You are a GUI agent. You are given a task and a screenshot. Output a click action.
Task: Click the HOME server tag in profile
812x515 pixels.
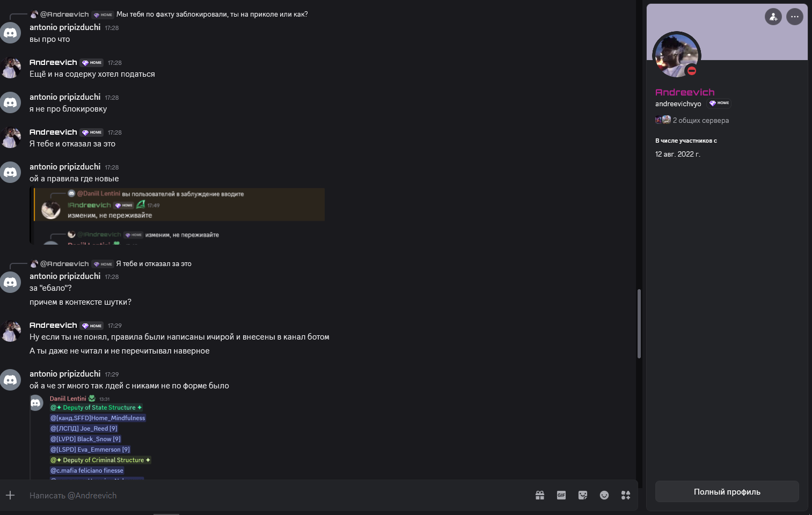(x=719, y=103)
